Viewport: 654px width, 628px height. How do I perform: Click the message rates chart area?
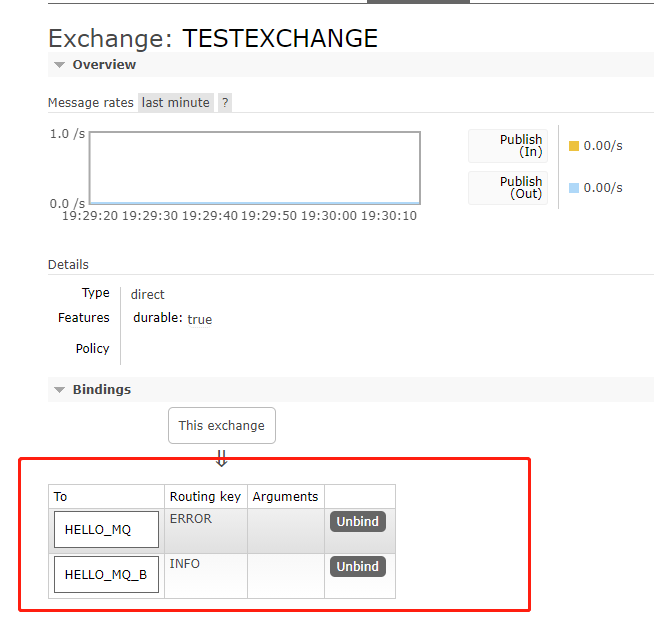pos(254,168)
